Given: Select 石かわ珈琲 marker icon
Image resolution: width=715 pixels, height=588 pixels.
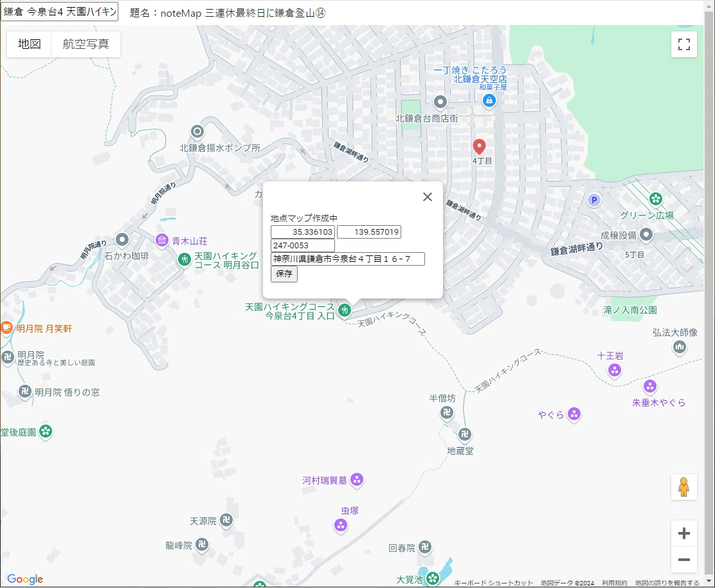Looking at the screenshot, I should pyautogui.click(x=122, y=239).
